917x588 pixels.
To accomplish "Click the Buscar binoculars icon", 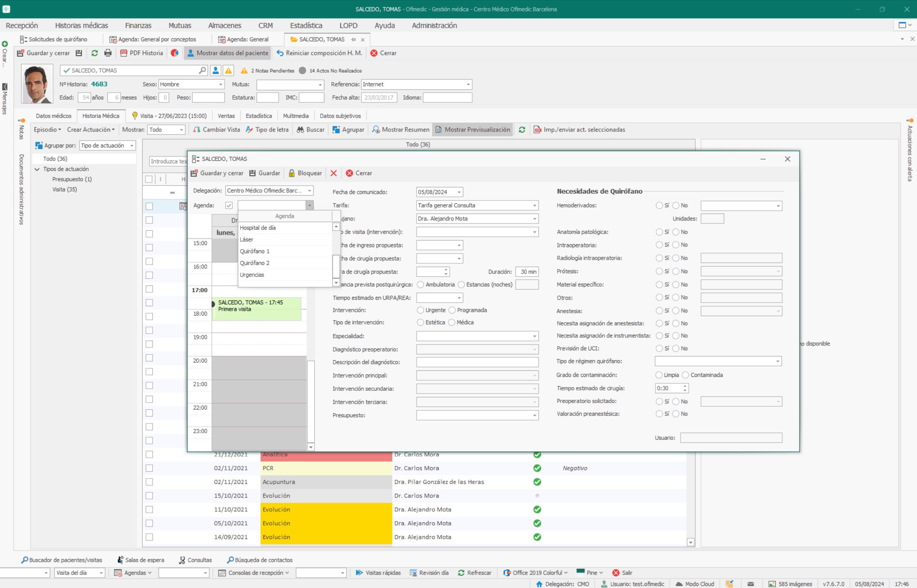I will 300,130.
